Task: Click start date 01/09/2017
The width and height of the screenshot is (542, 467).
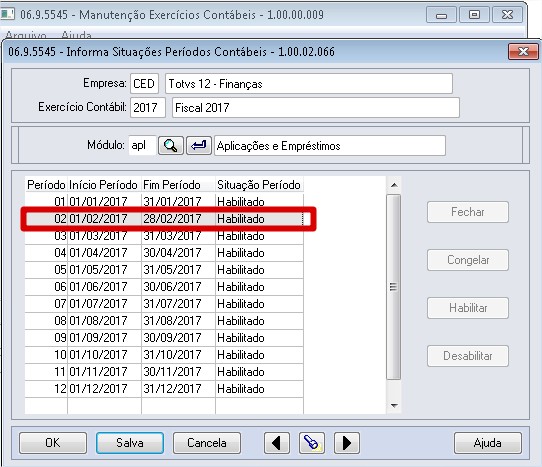Action: 99,337
